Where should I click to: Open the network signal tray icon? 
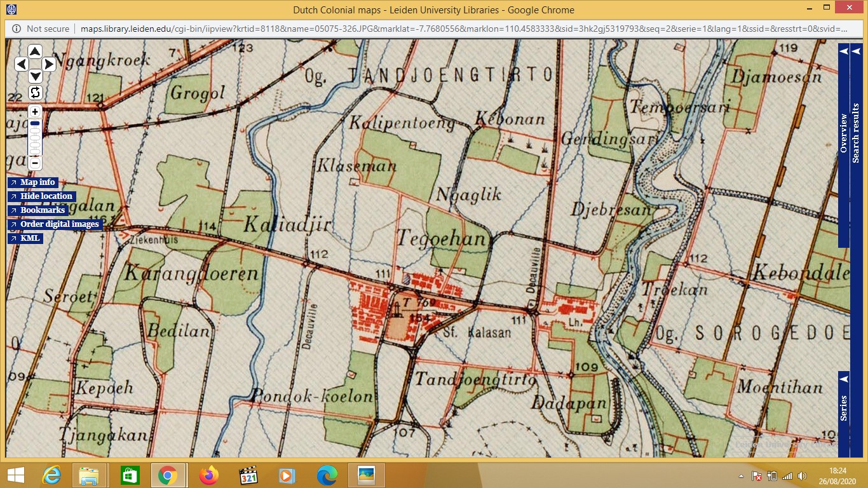pos(788,475)
